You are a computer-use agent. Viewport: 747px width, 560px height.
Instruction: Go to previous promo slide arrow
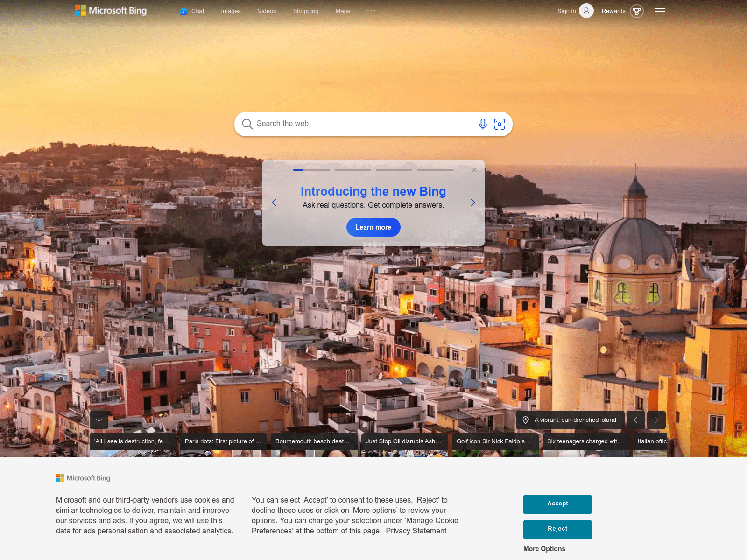[x=274, y=203]
